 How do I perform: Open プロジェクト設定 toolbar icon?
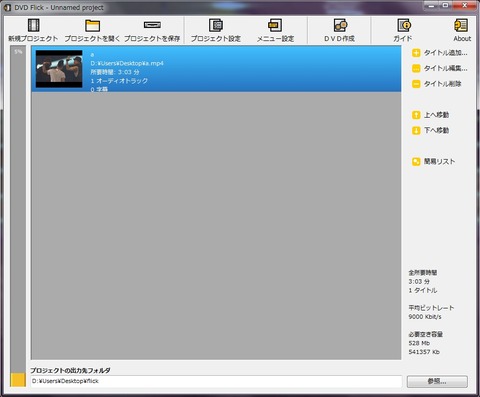[x=216, y=25]
